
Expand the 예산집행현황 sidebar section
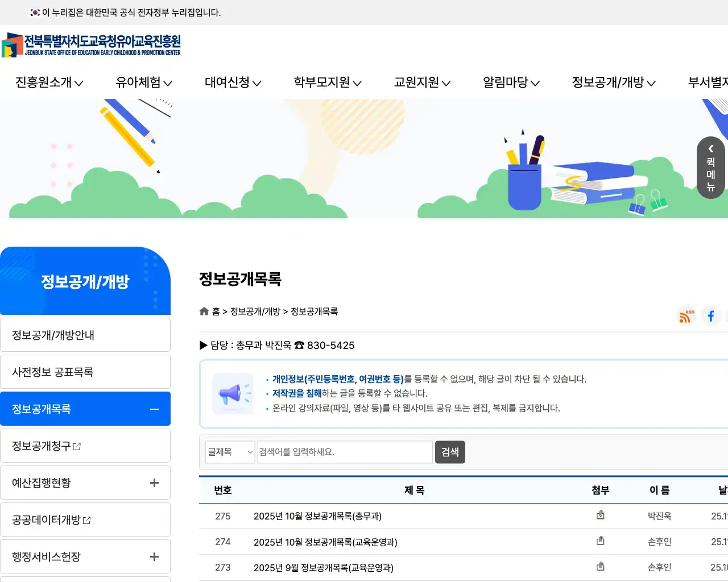(x=154, y=482)
